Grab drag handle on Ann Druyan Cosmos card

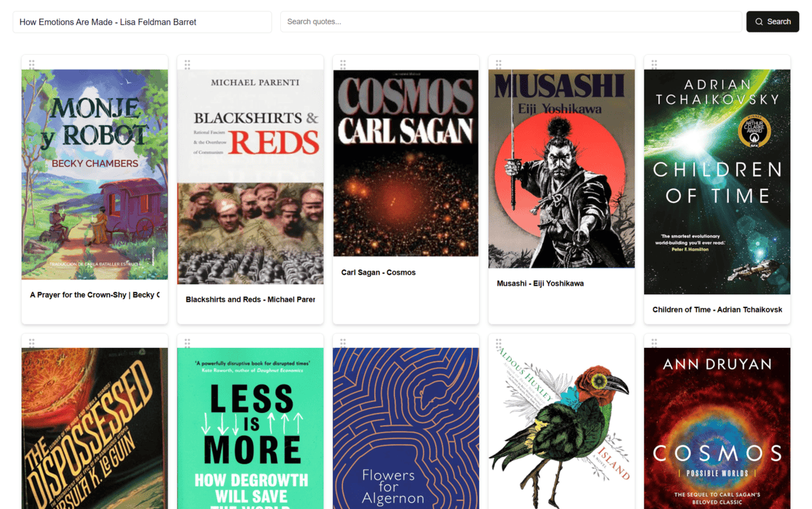(x=654, y=343)
